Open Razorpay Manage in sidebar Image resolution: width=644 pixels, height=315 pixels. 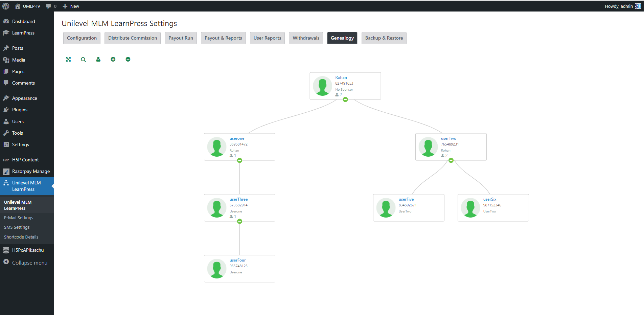point(31,171)
